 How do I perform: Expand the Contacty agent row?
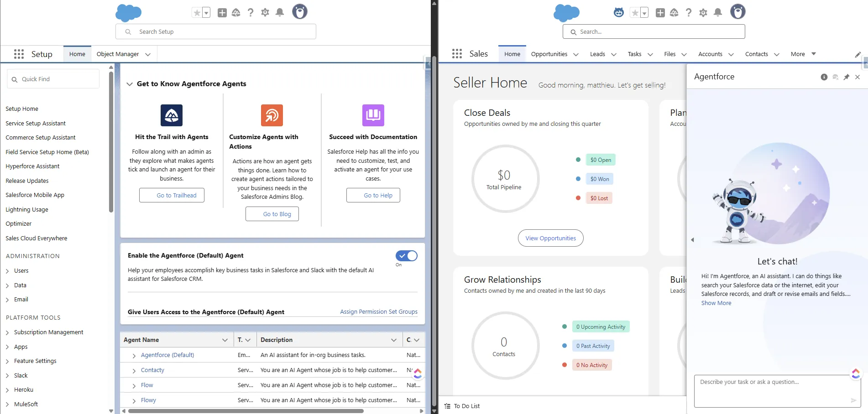[x=133, y=370]
